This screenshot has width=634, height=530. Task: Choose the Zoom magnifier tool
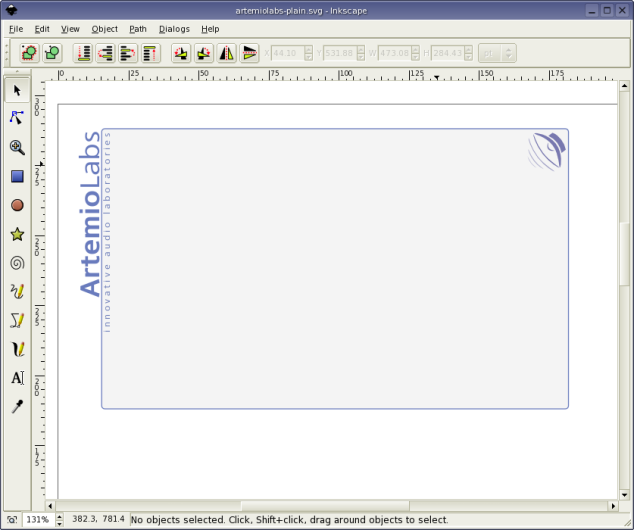pyautogui.click(x=17, y=147)
